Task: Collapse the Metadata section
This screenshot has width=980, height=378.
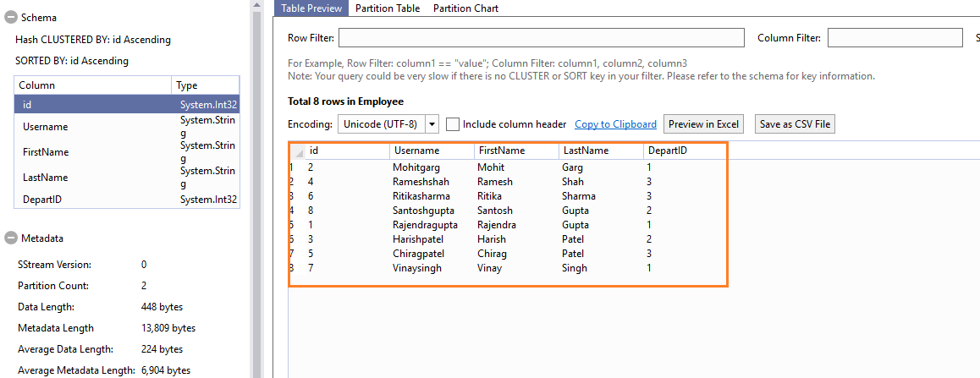Action: (11, 238)
